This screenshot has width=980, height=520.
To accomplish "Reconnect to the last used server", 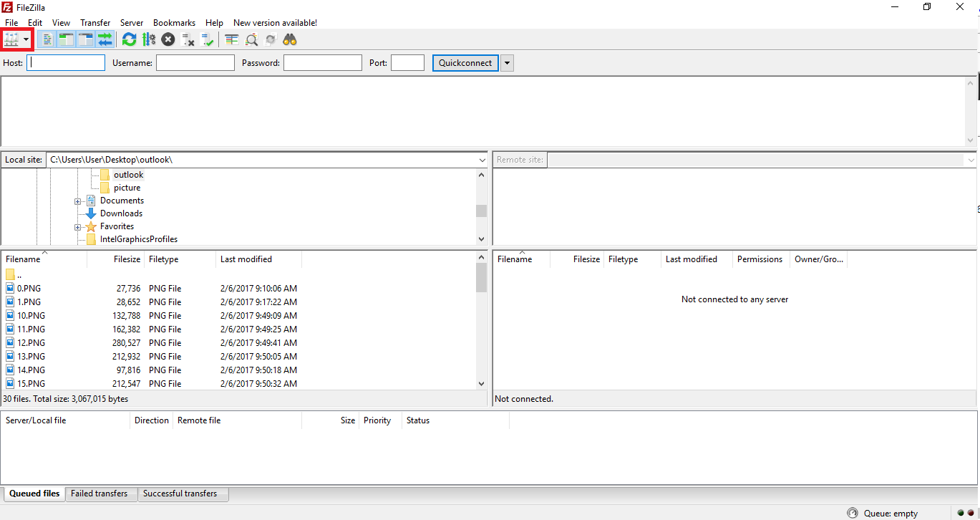I will [x=207, y=39].
